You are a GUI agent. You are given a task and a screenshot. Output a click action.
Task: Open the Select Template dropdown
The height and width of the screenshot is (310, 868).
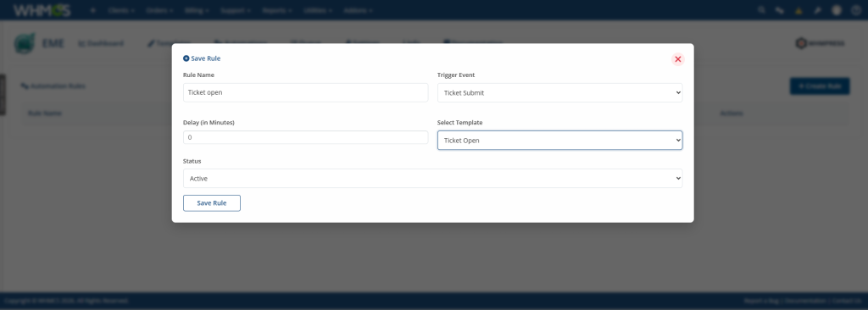click(559, 140)
